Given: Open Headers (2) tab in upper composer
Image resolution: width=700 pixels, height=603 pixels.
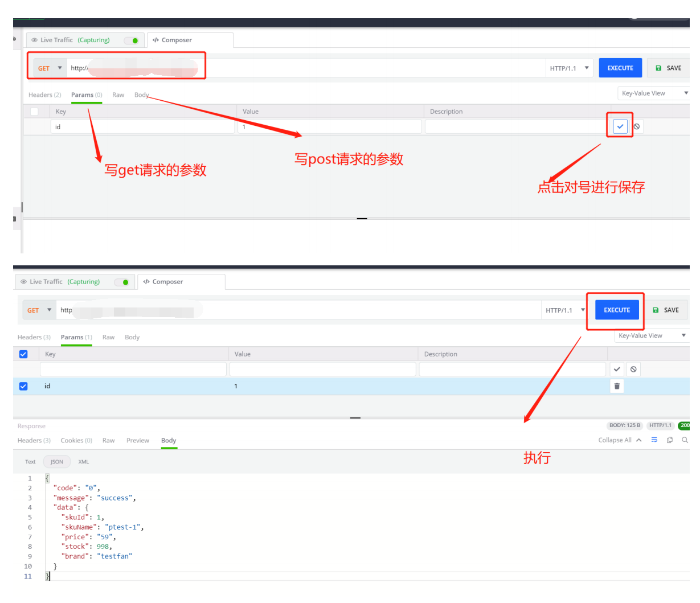Looking at the screenshot, I should click(44, 95).
